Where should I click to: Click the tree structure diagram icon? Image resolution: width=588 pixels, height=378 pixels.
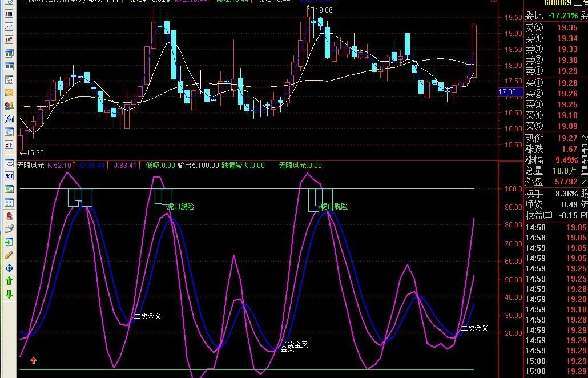click(9, 79)
